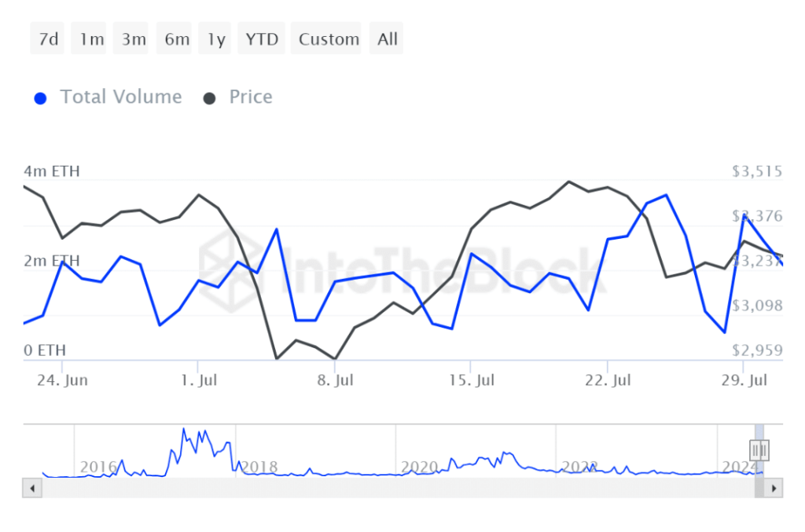Screen dimensions: 805x532
Task: Set the range to 6m
Action: click(x=176, y=39)
